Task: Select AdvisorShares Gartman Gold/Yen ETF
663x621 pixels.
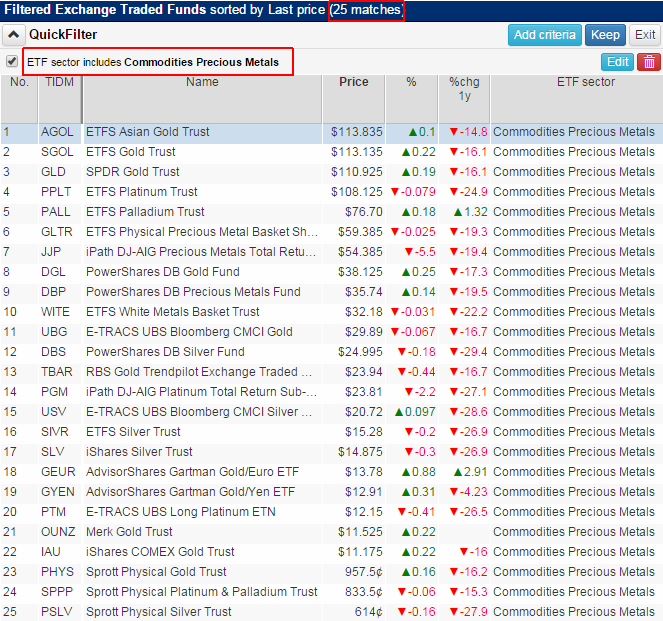Action: point(190,492)
